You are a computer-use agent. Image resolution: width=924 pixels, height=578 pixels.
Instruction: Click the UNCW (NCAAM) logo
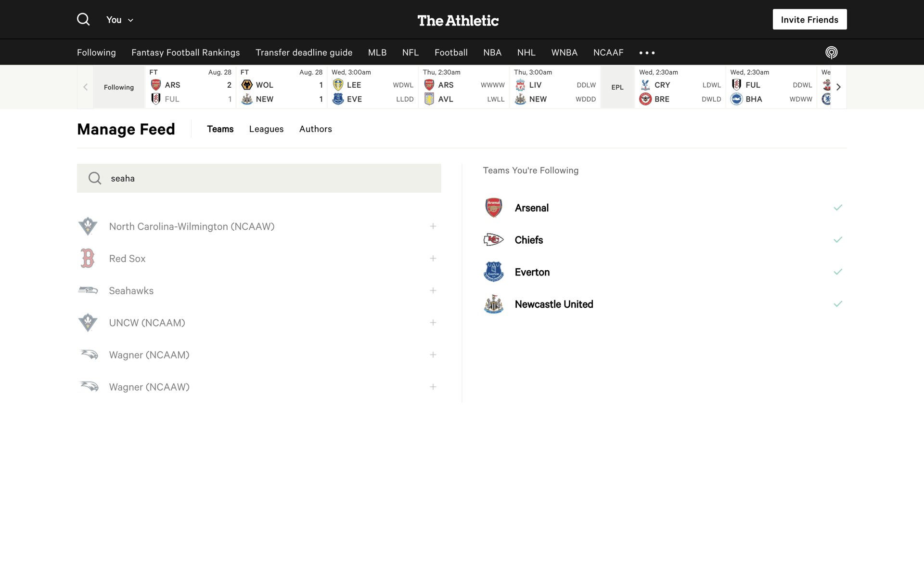88,323
